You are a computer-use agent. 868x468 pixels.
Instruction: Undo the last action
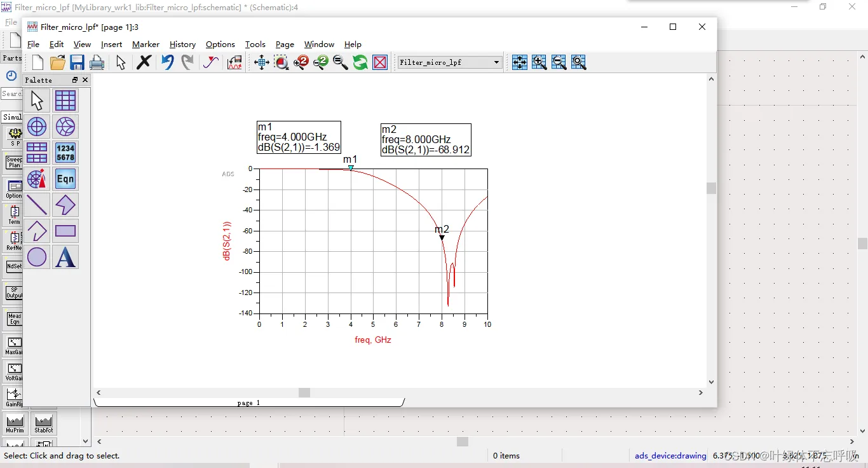(168, 62)
